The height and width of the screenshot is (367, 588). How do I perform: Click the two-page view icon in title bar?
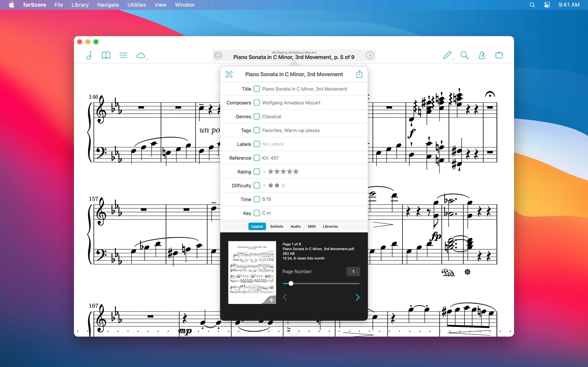(218, 55)
